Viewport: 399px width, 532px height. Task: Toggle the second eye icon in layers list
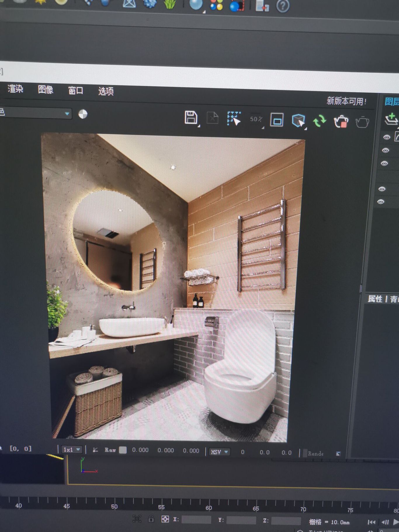386,150
